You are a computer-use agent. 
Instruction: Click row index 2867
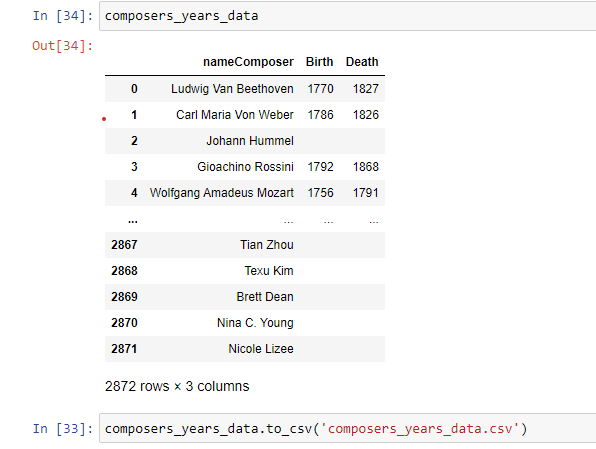(x=124, y=245)
